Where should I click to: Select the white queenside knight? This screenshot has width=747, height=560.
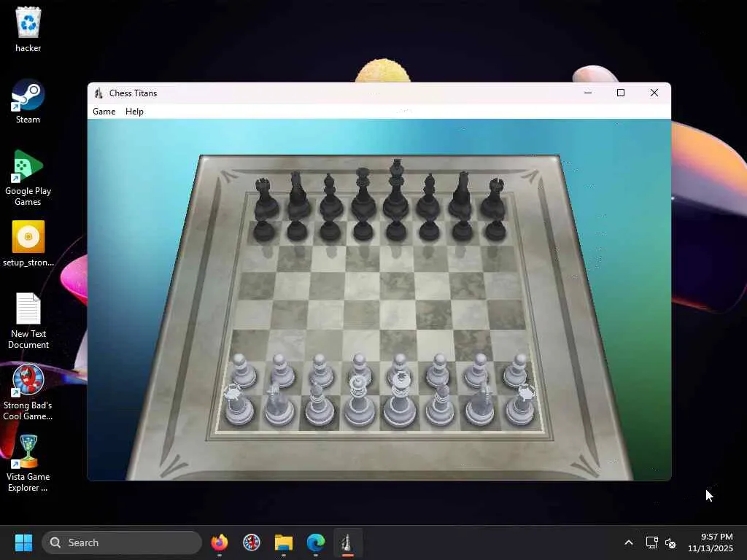[x=279, y=405]
